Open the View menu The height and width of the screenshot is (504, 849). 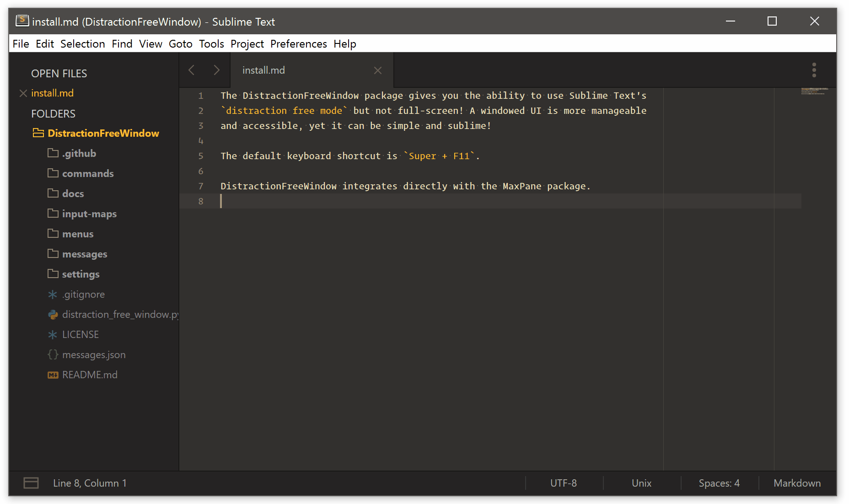tap(150, 44)
